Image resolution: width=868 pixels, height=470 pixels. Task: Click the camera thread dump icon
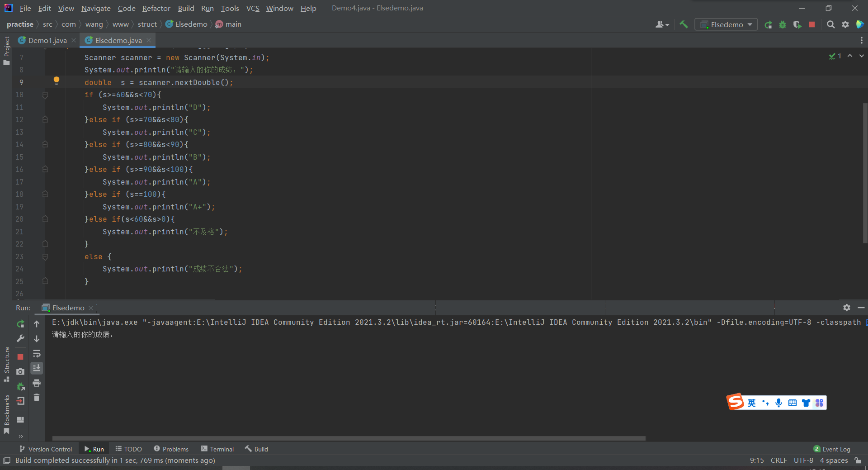pyautogui.click(x=20, y=371)
